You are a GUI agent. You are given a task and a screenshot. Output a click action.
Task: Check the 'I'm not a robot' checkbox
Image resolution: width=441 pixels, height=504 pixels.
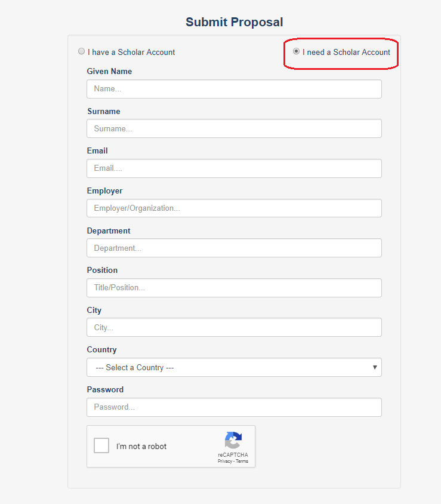click(x=101, y=445)
